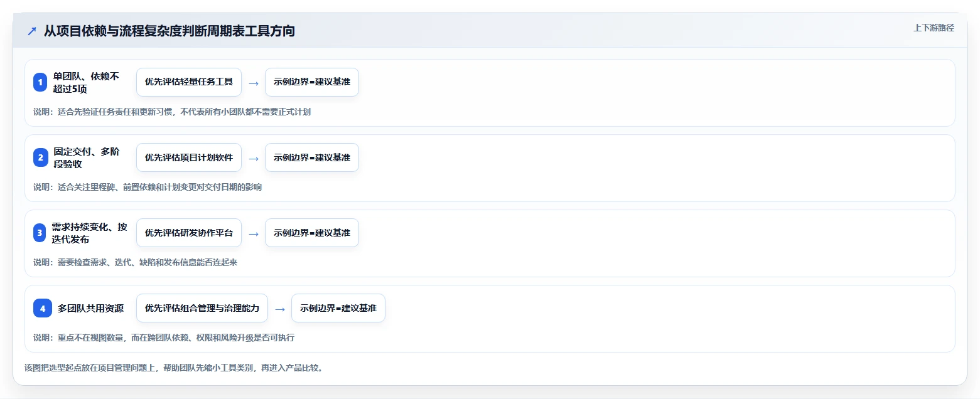Image resolution: width=980 pixels, height=399 pixels.
Task: Click 示例边界=建议基准 in the 需求持续变化 row
Action: 312,233
